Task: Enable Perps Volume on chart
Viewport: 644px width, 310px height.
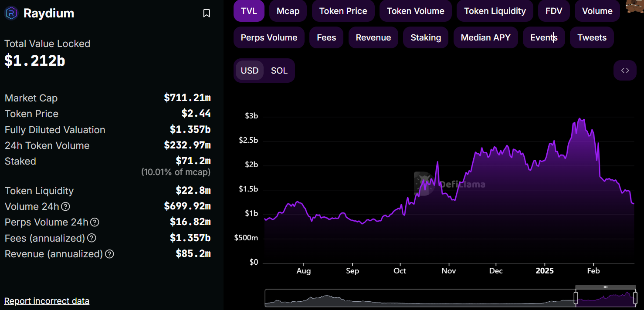Action: 269,38
